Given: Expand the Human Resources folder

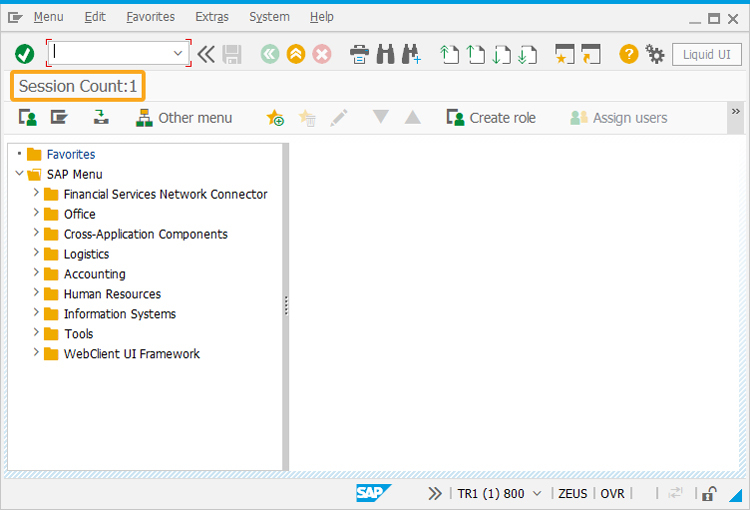Looking at the screenshot, I should point(36,292).
